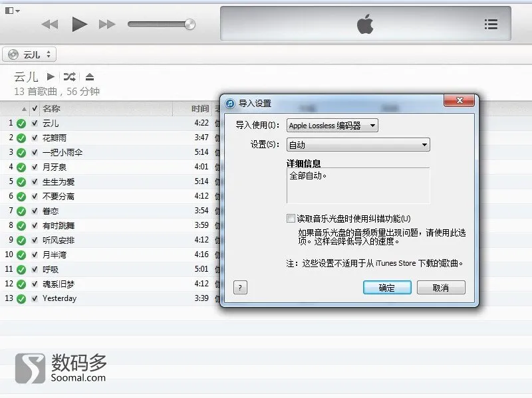
Task: Enable error correction when reading audio CDs
Action: point(291,219)
